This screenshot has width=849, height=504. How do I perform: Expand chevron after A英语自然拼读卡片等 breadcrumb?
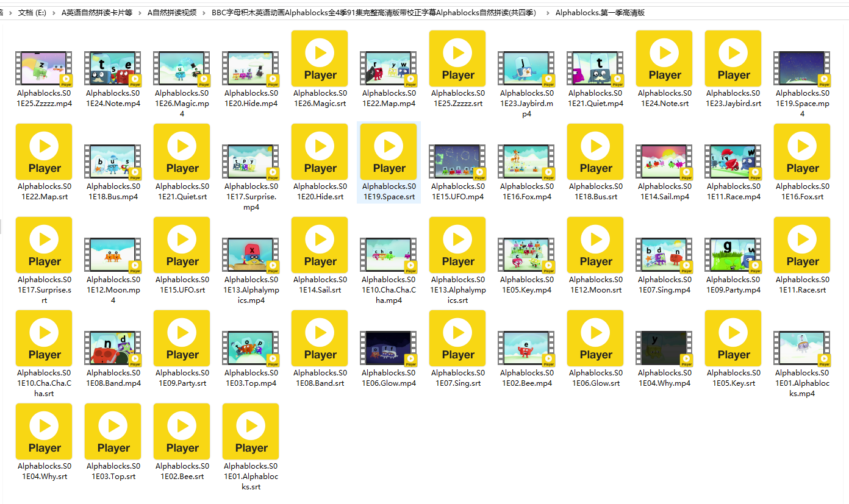pos(140,12)
